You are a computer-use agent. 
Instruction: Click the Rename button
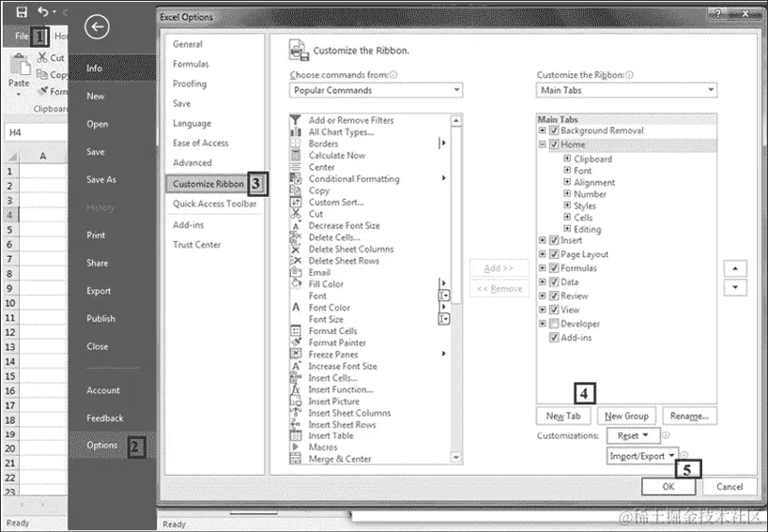coord(690,416)
